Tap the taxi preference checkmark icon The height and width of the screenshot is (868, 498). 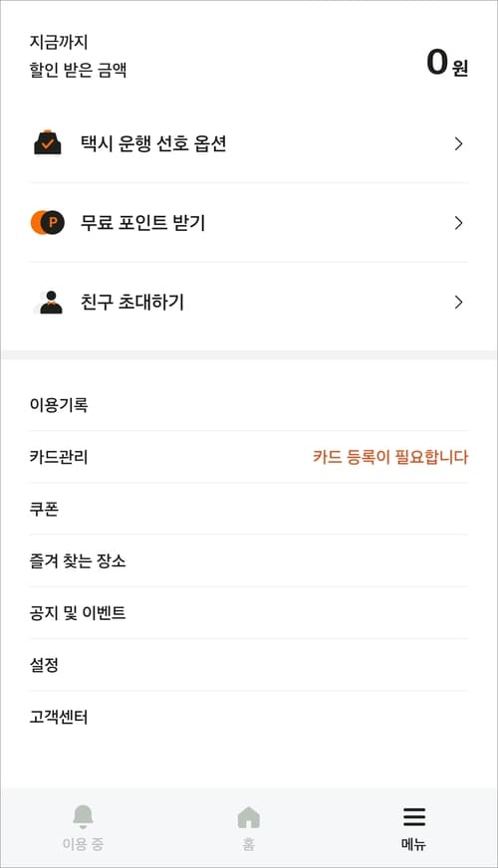click(x=48, y=142)
